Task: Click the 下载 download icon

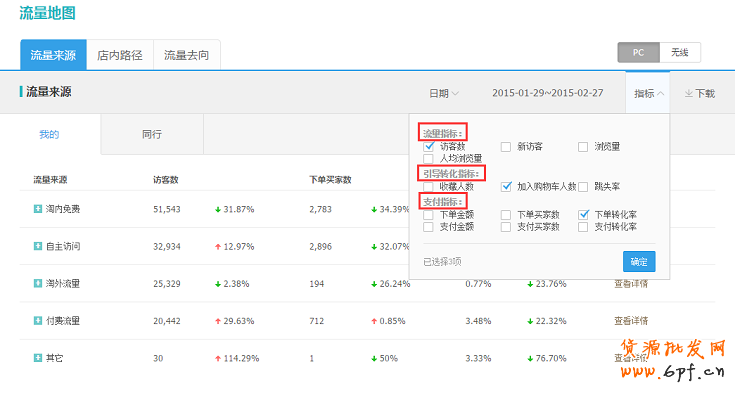Action: tap(689, 93)
